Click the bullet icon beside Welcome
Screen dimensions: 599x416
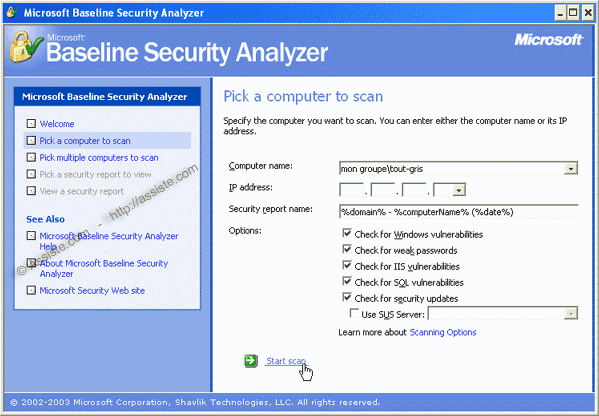point(31,124)
